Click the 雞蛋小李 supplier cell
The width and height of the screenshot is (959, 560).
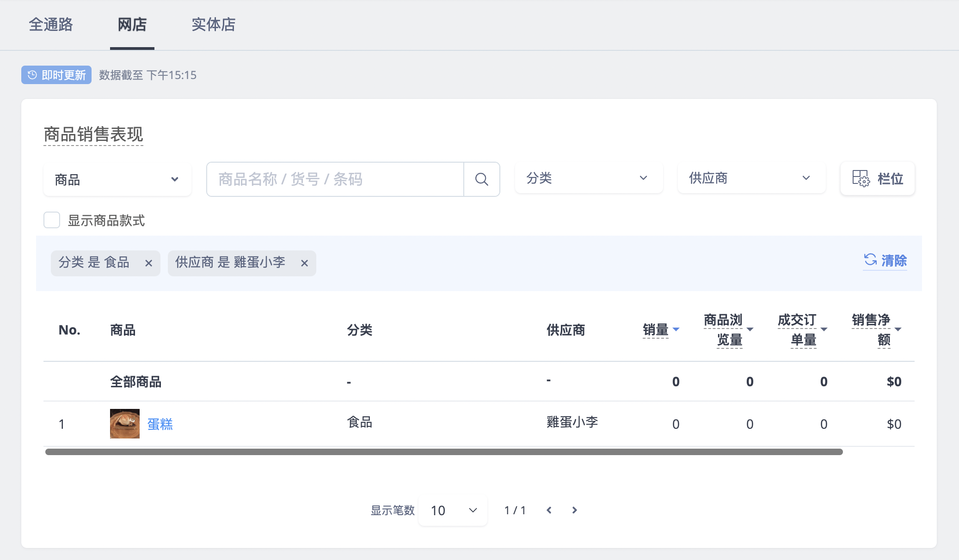pyautogui.click(x=572, y=422)
